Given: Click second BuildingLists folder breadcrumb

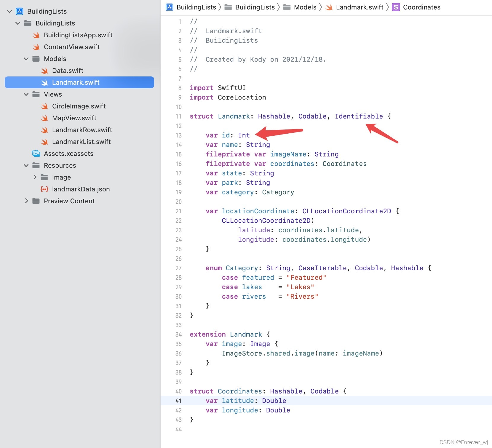Looking at the screenshot, I should click(255, 7).
